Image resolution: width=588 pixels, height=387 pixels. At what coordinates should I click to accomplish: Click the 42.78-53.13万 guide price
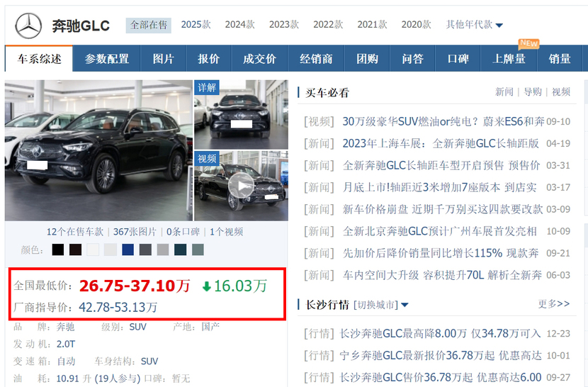click(x=118, y=308)
